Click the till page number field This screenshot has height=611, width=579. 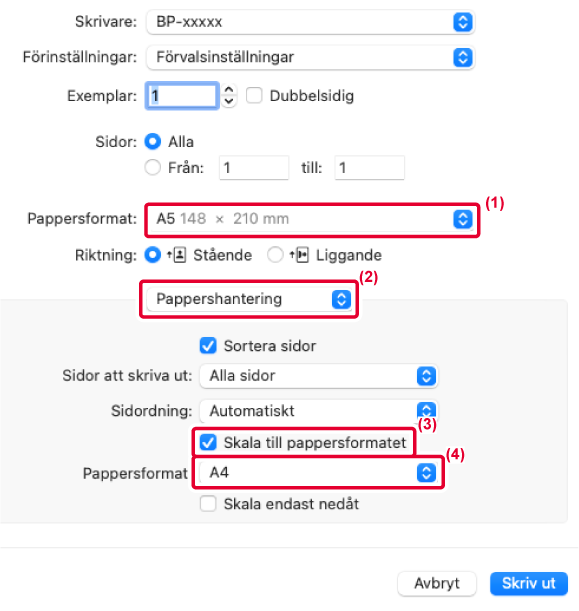point(369,168)
